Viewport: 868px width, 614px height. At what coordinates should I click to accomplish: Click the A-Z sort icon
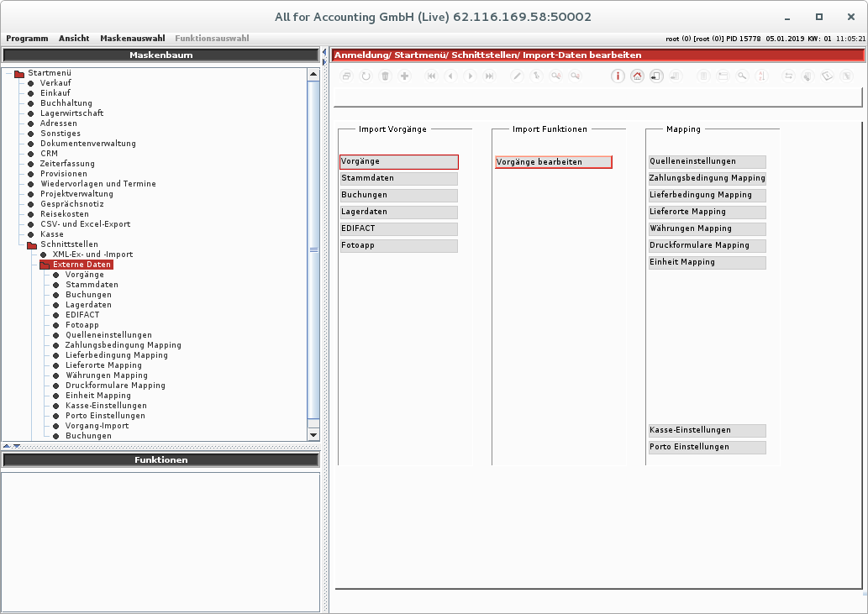pyautogui.click(x=762, y=76)
